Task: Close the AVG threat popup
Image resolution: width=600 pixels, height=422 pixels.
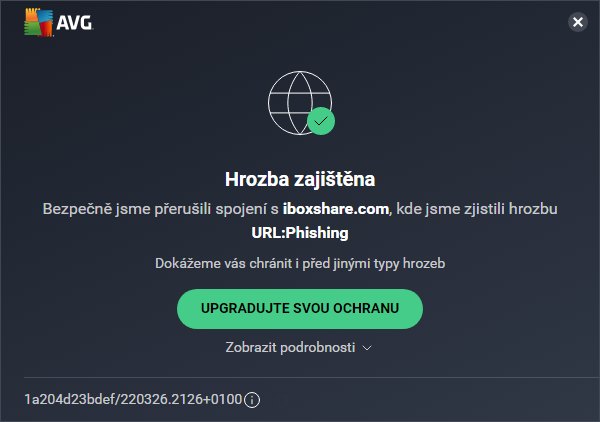Action: pos(577,22)
